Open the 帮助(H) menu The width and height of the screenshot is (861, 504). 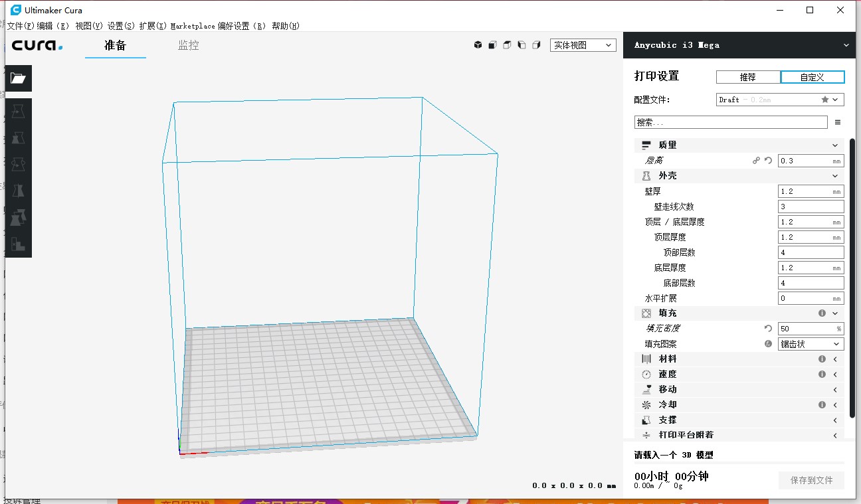tap(286, 26)
